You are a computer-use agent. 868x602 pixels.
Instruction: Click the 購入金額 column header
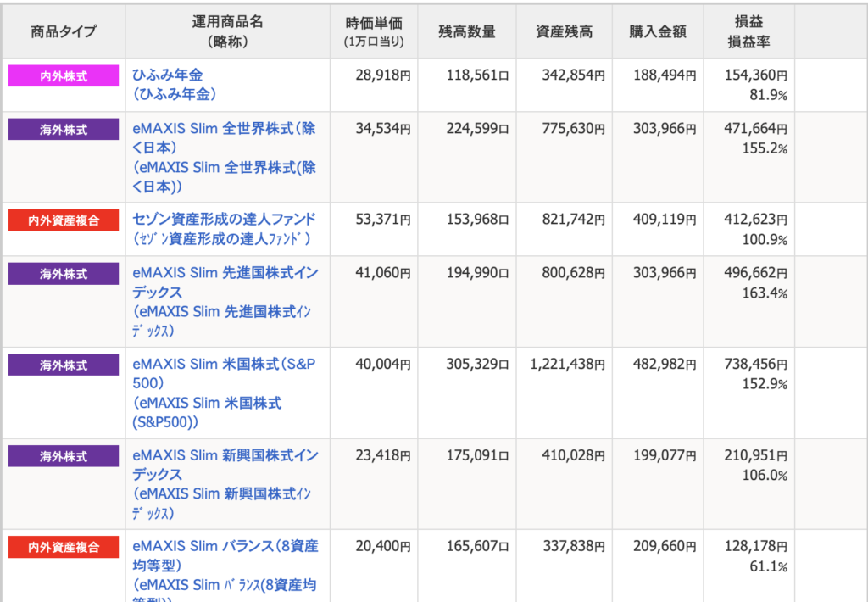coord(657,32)
